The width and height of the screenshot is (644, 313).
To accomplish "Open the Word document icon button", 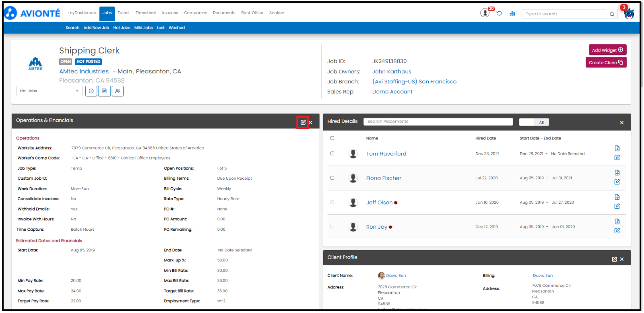I will tap(104, 91).
